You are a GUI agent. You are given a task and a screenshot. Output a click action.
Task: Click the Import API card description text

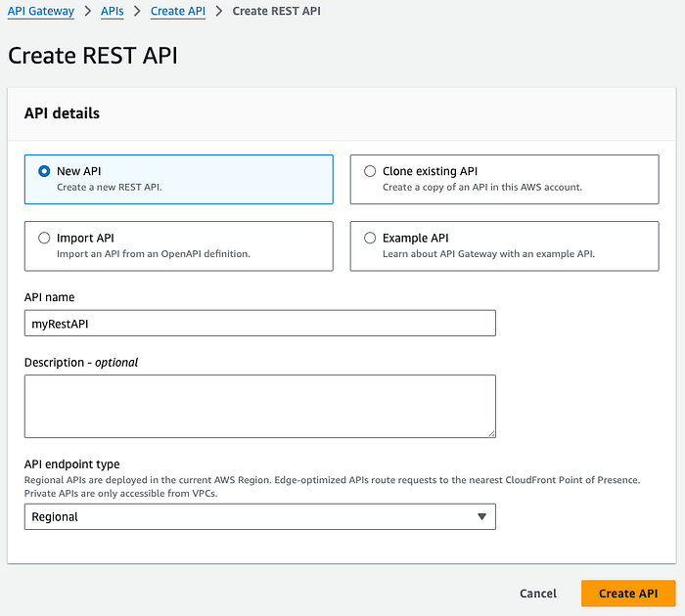[x=154, y=253]
